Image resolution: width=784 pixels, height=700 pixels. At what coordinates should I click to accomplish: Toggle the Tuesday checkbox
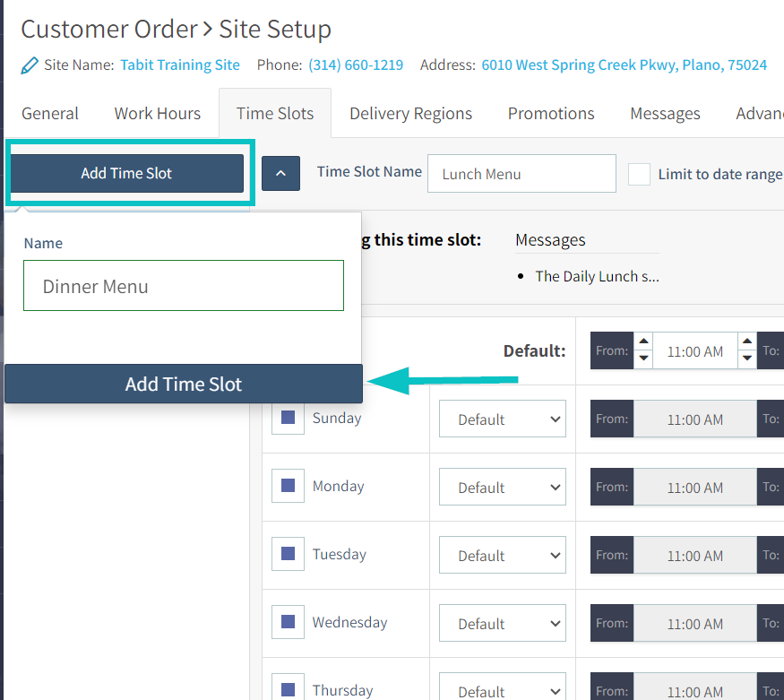(x=289, y=554)
